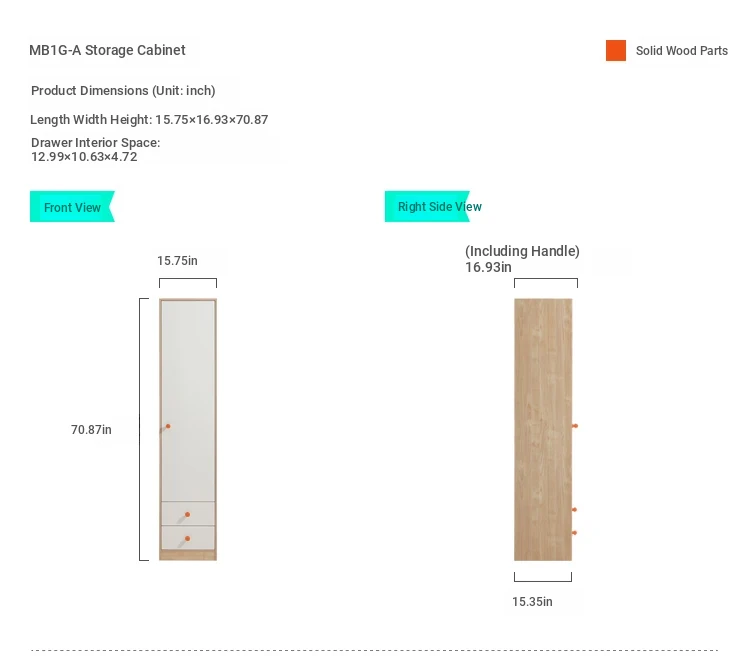This screenshot has height=671, width=750.
Task: Click the Front View banner label
Action: point(72,207)
